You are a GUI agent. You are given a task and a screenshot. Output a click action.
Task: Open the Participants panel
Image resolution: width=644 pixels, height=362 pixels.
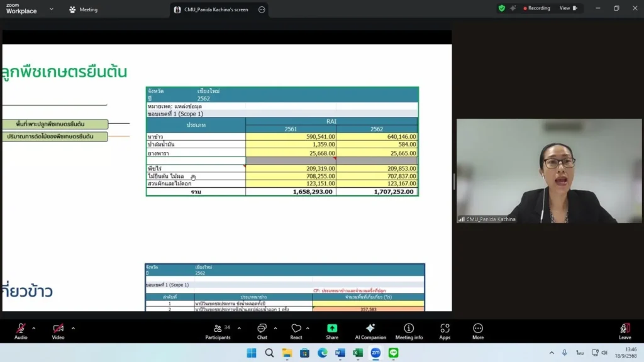218,331
